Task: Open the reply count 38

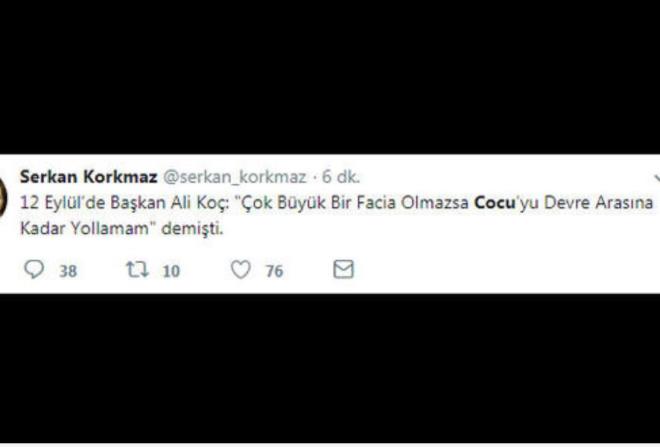Action: coord(68,271)
